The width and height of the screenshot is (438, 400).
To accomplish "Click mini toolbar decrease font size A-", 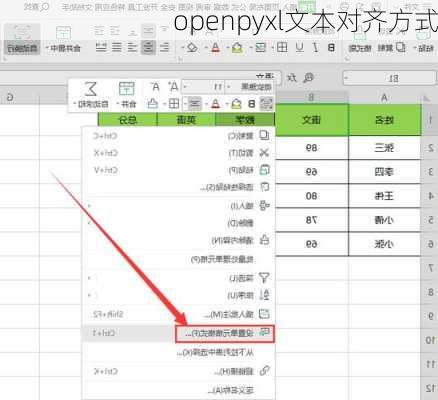I will point(155,87).
